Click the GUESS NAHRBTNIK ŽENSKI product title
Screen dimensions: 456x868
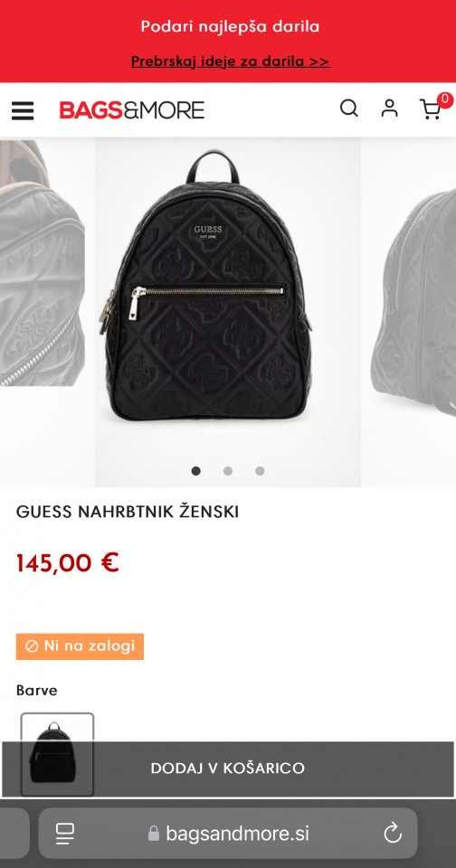point(128,512)
